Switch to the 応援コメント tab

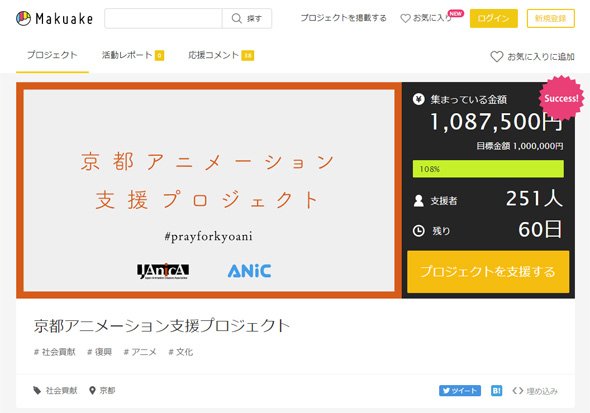pyautogui.click(x=221, y=55)
